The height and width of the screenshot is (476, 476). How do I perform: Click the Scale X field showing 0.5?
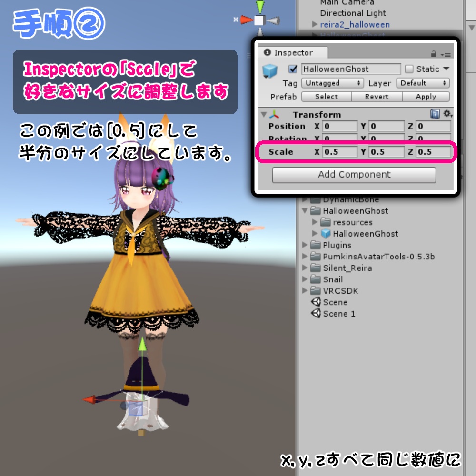tap(341, 152)
